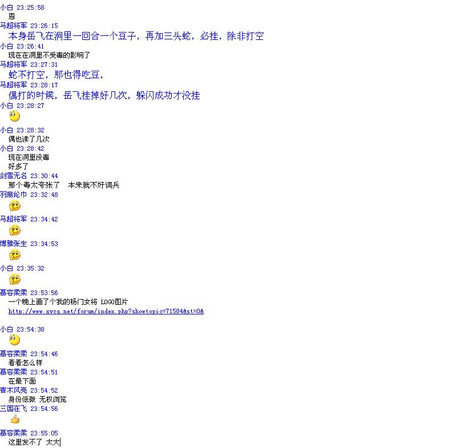Click 马超将军's thinking emoji at 23:34:42
Screen dimensions: 476x448
point(15,231)
